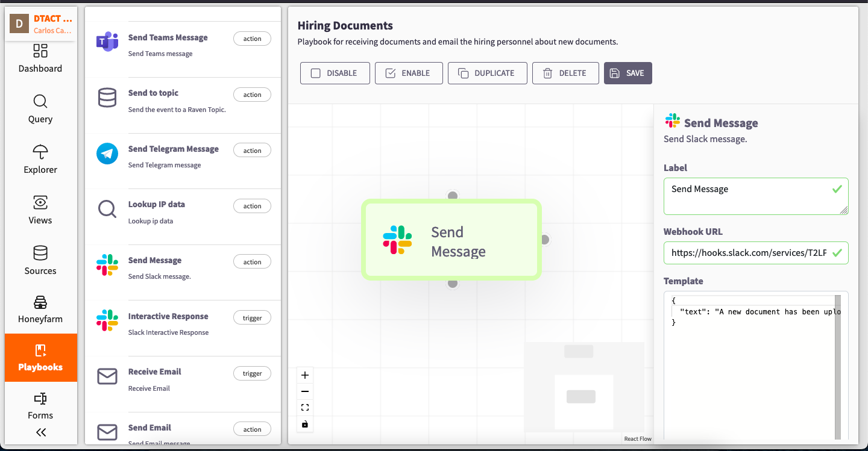Click the Telegram paper-plane icon
Viewport: 868px width, 451px height.
[107, 154]
